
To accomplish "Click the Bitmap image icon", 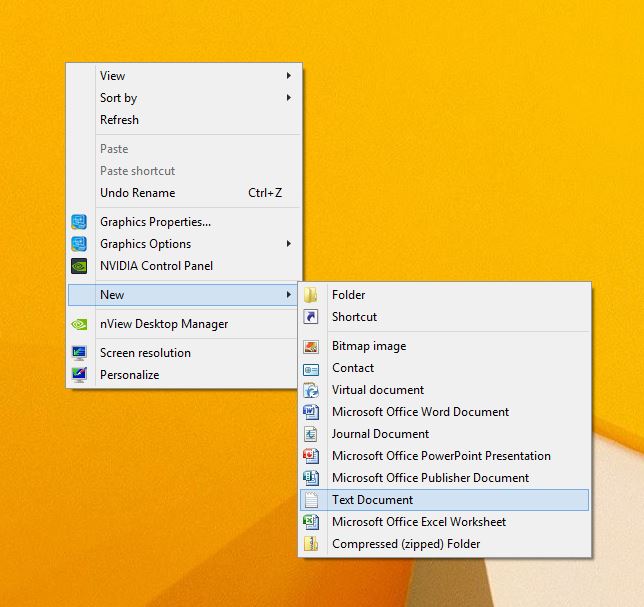I will click(x=311, y=346).
